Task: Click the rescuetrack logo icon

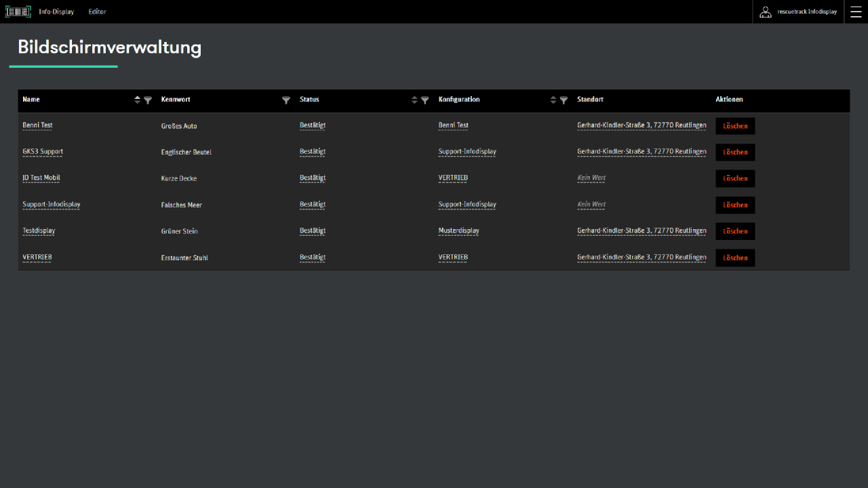Action: pyautogui.click(x=18, y=12)
